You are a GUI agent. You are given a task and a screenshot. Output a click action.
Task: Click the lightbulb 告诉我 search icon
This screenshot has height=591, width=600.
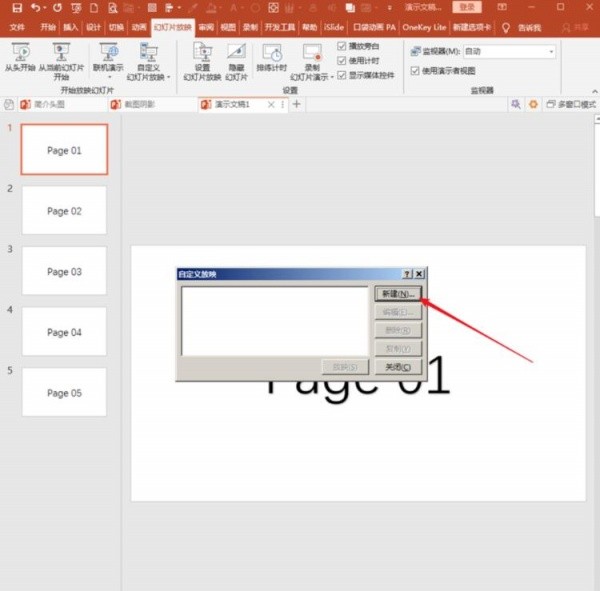[505, 28]
